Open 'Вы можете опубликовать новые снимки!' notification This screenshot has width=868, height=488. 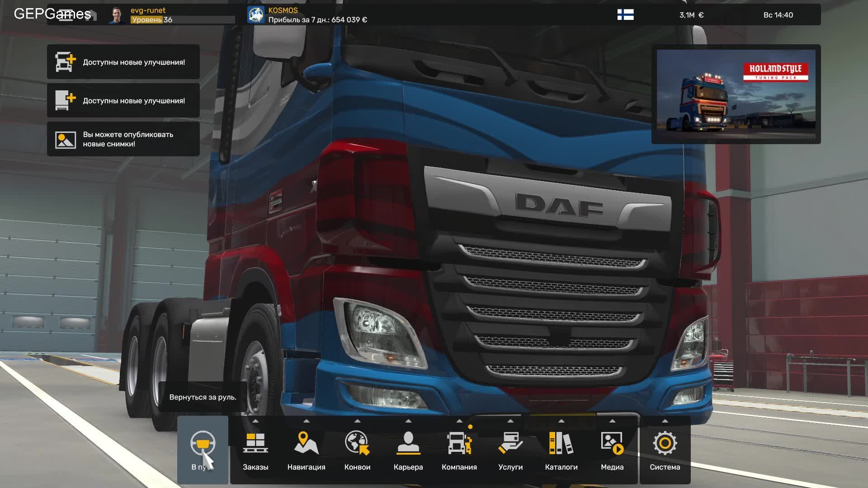[x=123, y=140]
